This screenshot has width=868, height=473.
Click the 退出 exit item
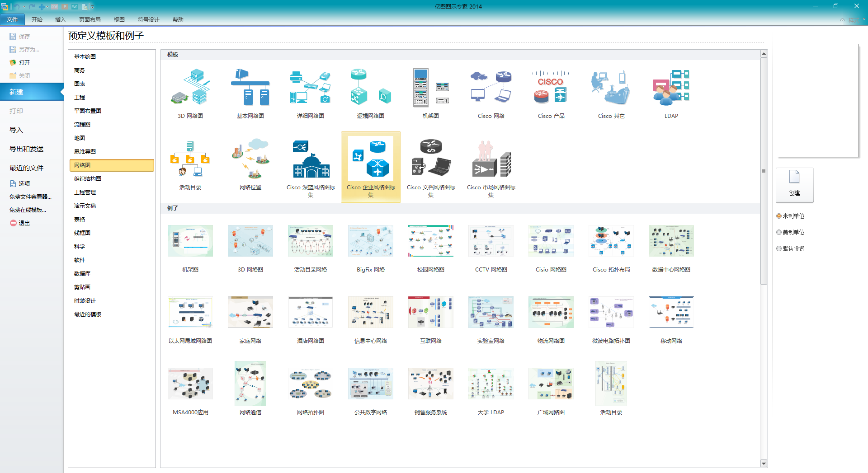pos(20,223)
